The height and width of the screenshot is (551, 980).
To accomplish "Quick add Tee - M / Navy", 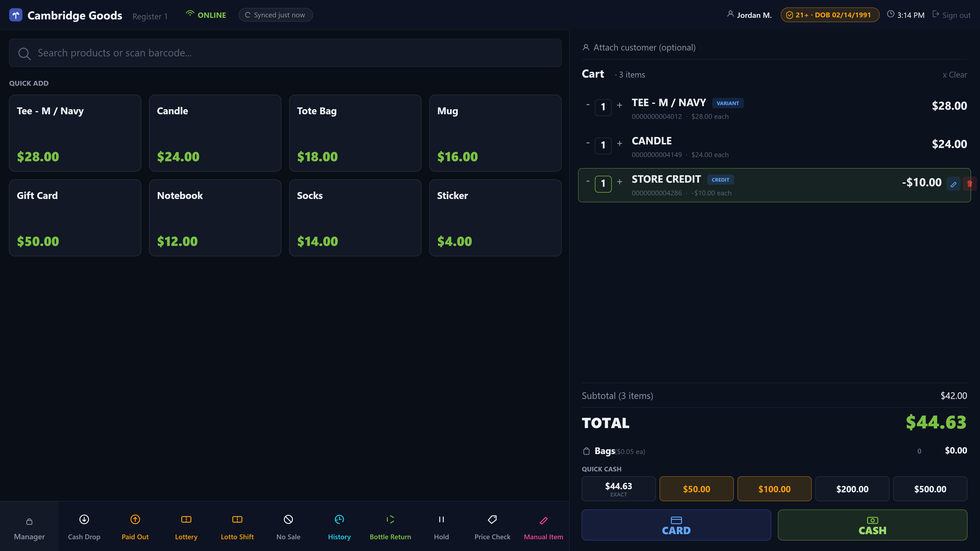I will [75, 133].
